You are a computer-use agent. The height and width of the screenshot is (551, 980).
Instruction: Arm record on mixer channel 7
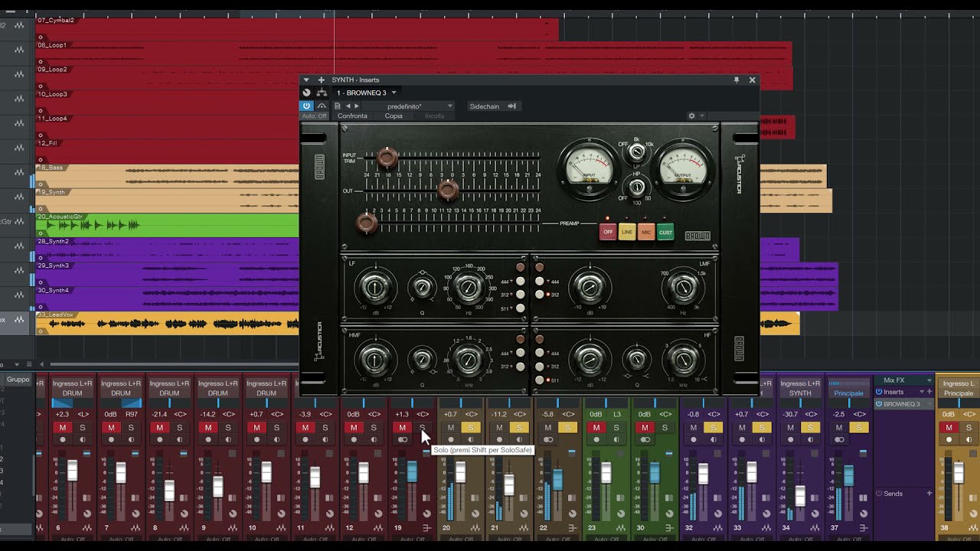[111, 440]
